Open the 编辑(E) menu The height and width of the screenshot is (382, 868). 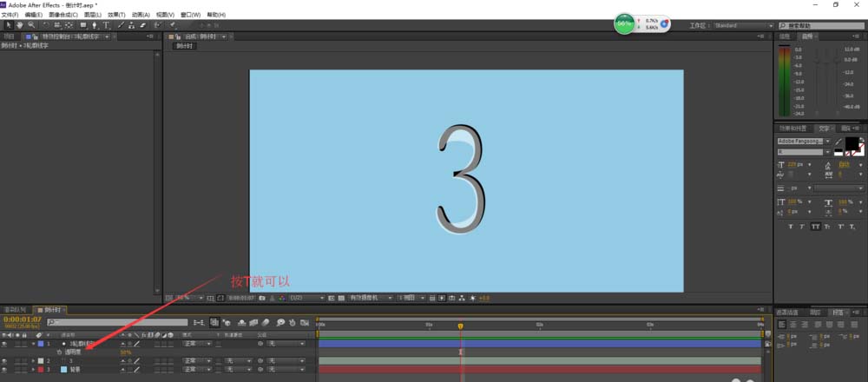34,15
